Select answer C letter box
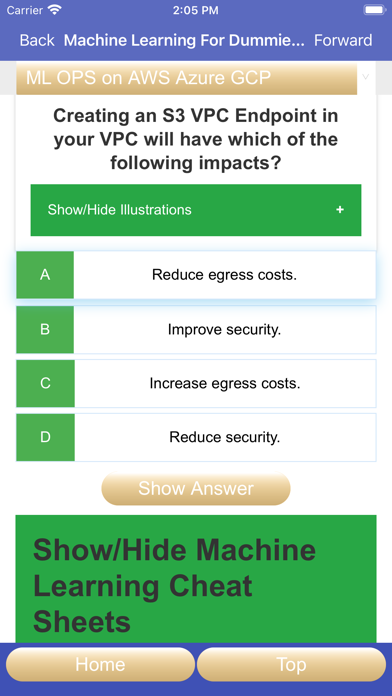The width and height of the screenshot is (392, 696). point(45,384)
